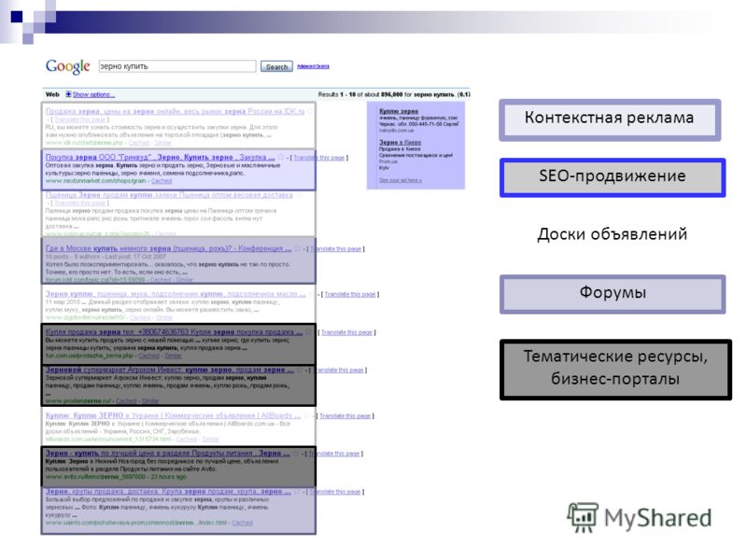Select the 'SEO-продвижение' box
This screenshot has width=747, height=560.
tap(613, 177)
